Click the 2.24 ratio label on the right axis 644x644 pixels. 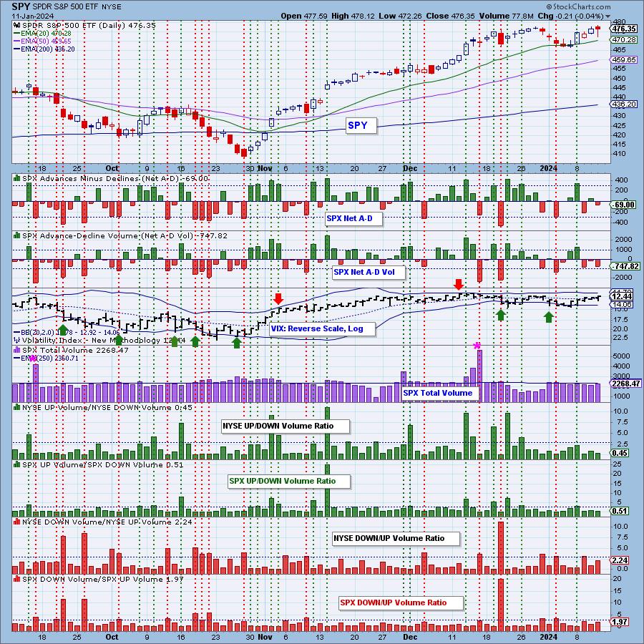pyautogui.click(x=620, y=560)
